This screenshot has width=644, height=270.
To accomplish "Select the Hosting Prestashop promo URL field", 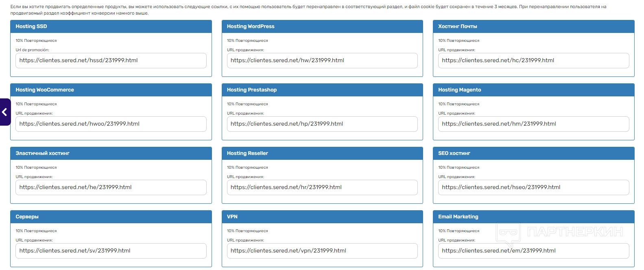I will [322, 124].
